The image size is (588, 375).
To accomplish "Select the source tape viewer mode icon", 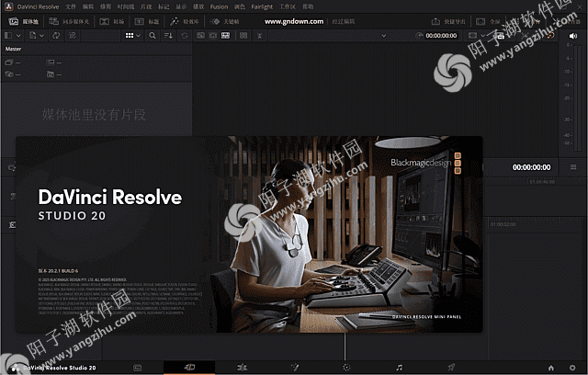I will 213,36.
